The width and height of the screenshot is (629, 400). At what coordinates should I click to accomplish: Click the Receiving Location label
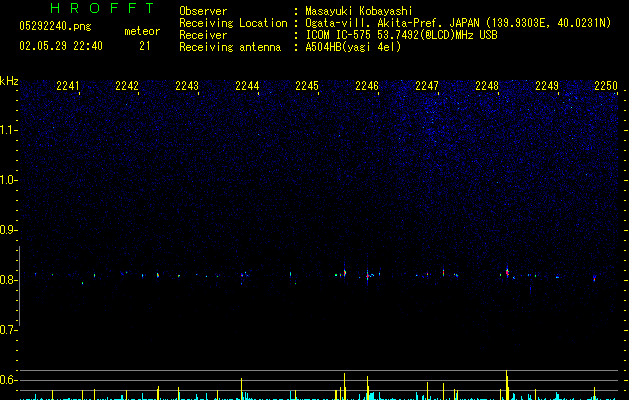pos(233,23)
